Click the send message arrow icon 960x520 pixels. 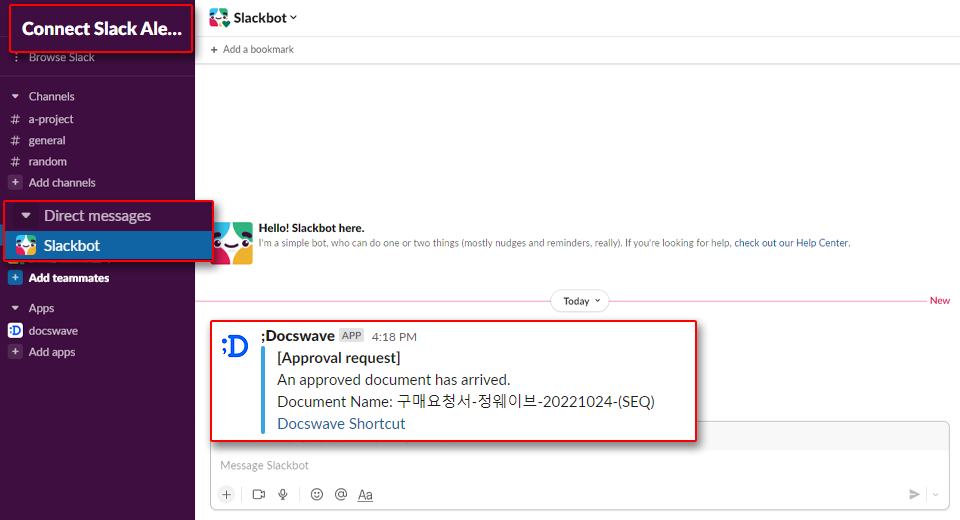coord(913,494)
